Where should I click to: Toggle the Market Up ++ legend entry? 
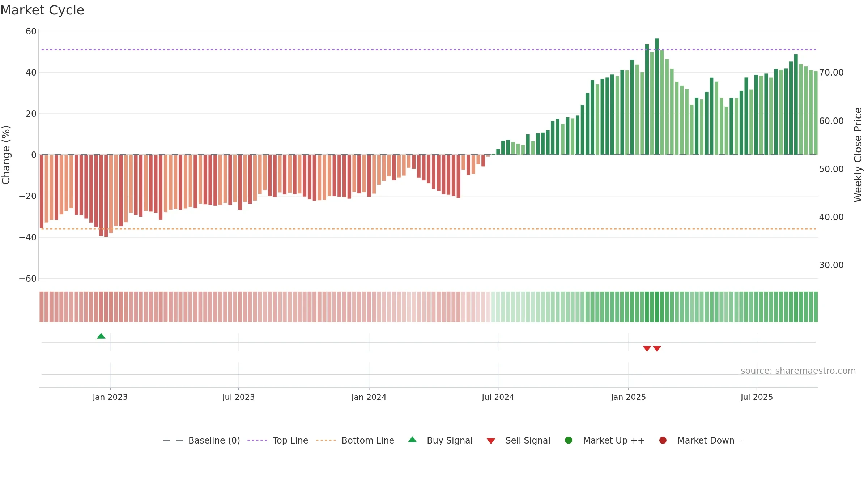(x=605, y=440)
